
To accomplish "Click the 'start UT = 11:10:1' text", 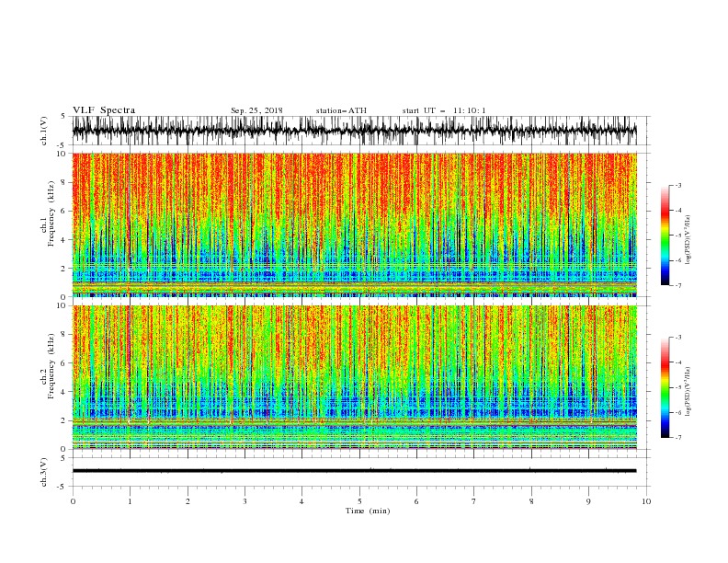I will [444, 110].
